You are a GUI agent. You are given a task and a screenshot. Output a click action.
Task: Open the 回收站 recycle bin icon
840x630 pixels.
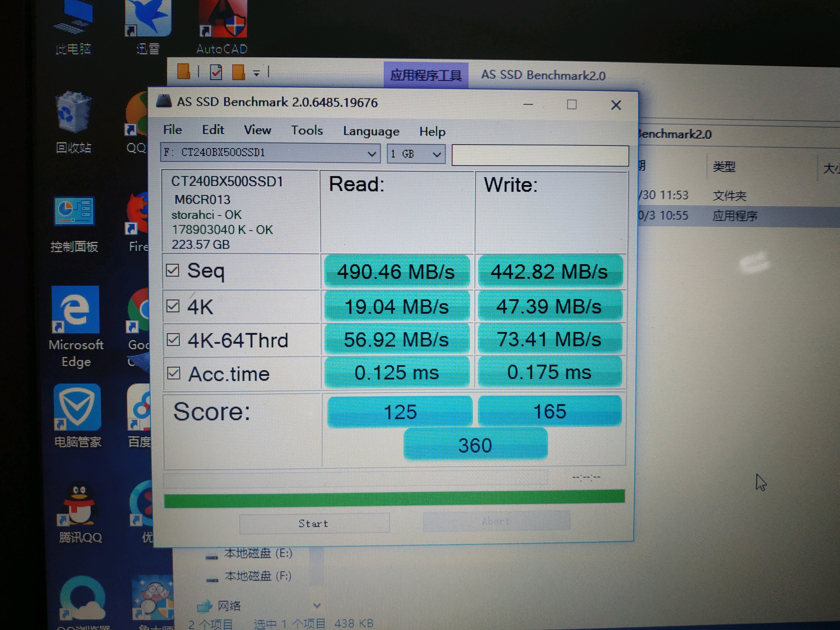[73, 122]
